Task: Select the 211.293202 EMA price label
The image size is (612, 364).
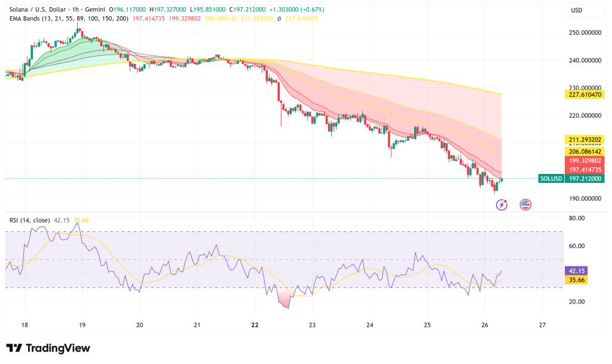Action: (585, 140)
